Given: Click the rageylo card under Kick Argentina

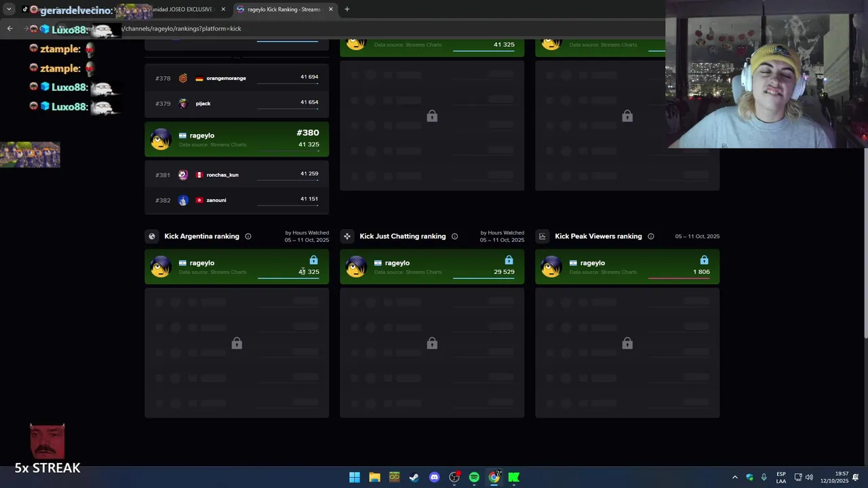Looking at the screenshot, I should coord(237,266).
